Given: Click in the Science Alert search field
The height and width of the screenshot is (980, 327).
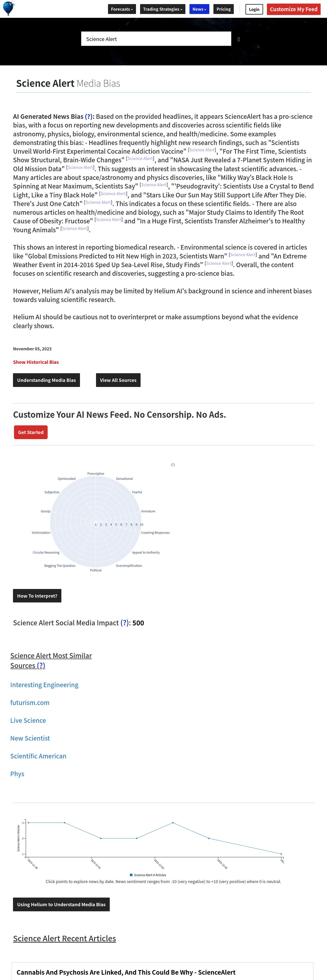Looking at the screenshot, I should point(156,39).
